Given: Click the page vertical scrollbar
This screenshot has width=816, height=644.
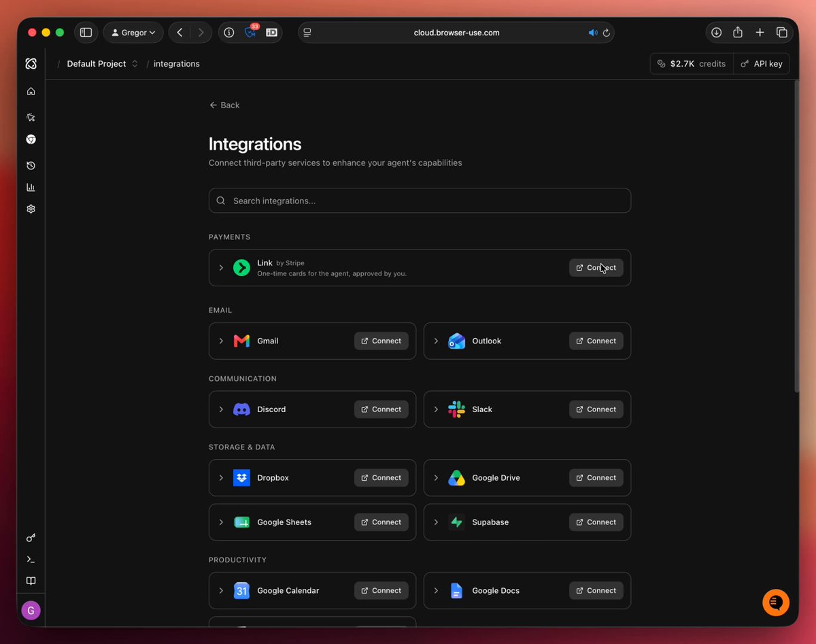Looking at the screenshot, I should (x=796, y=236).
